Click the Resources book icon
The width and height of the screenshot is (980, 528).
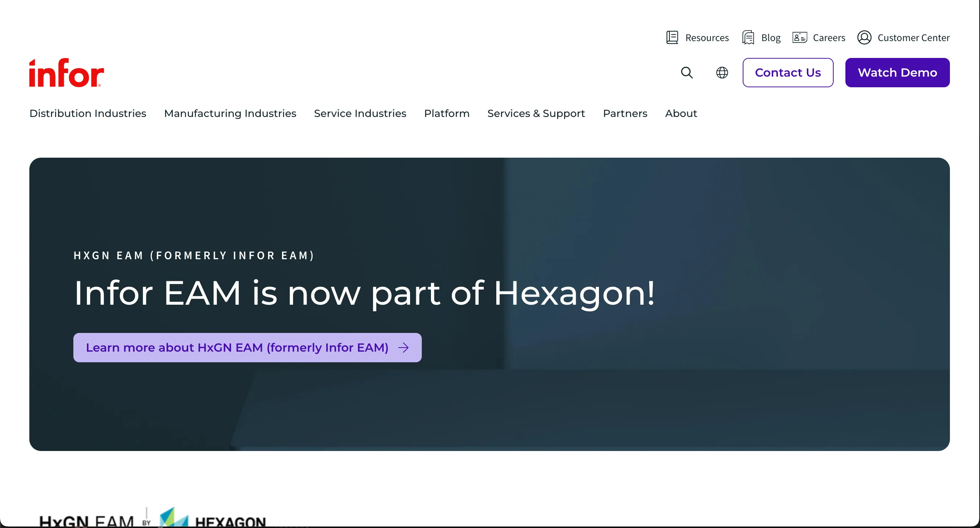[672, 38]
